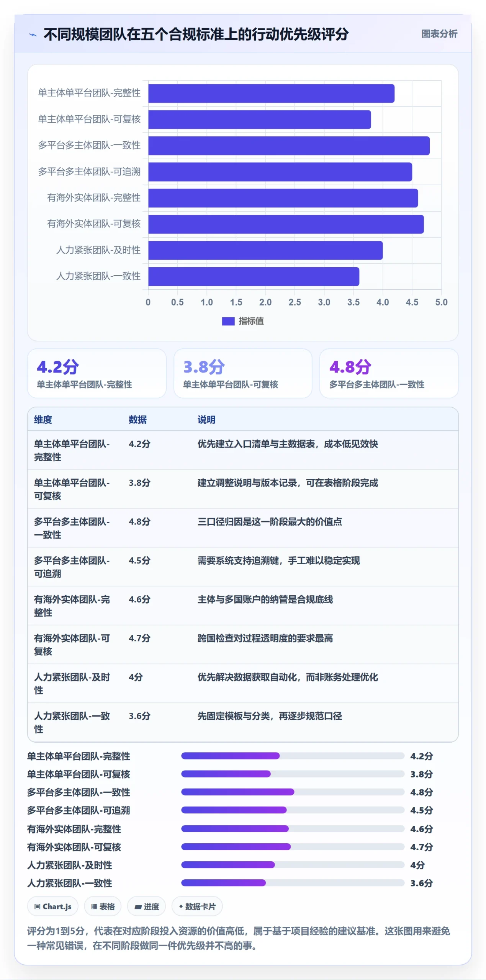
Task: Click the 4.7分 value in the table
Action: (x=139, y=638)
